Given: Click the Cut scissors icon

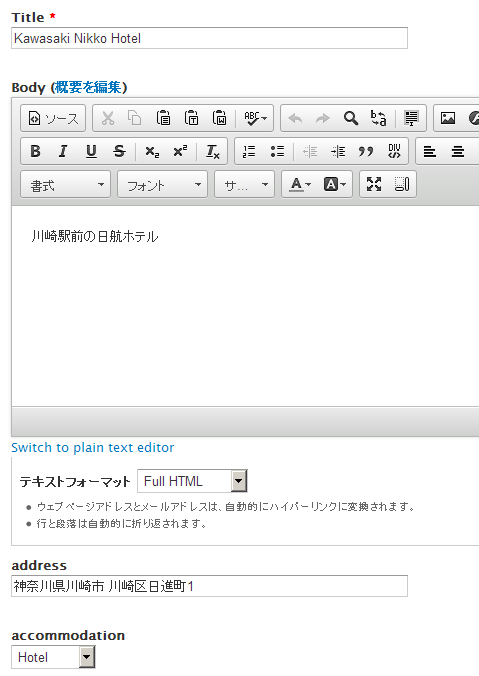Looking at the screenshot, I should pos(108,118).
